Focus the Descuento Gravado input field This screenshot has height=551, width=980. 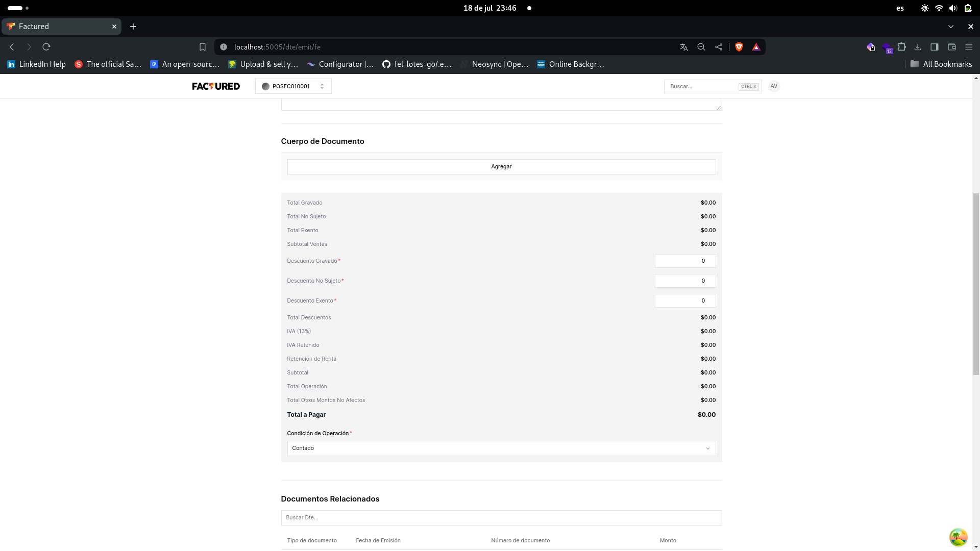pyautogui.click(x=684, y=261)
